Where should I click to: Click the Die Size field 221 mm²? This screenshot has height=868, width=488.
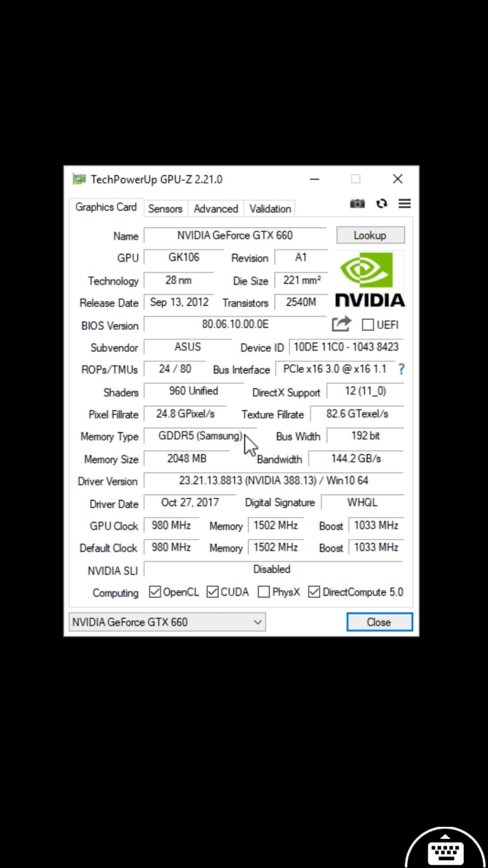[x=301, y=280]
